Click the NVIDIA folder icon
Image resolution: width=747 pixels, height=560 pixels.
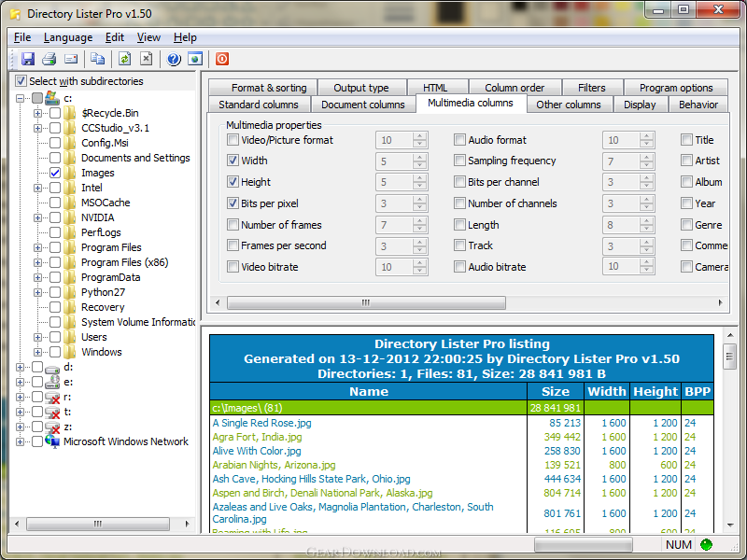coord(70,217)
